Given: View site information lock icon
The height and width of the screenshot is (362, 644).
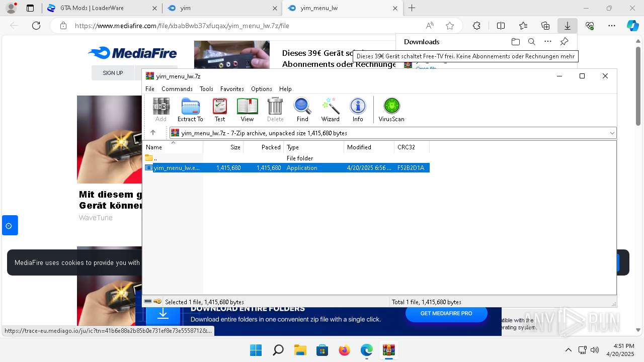Looking at the screenshot, I should coord(63,26).
